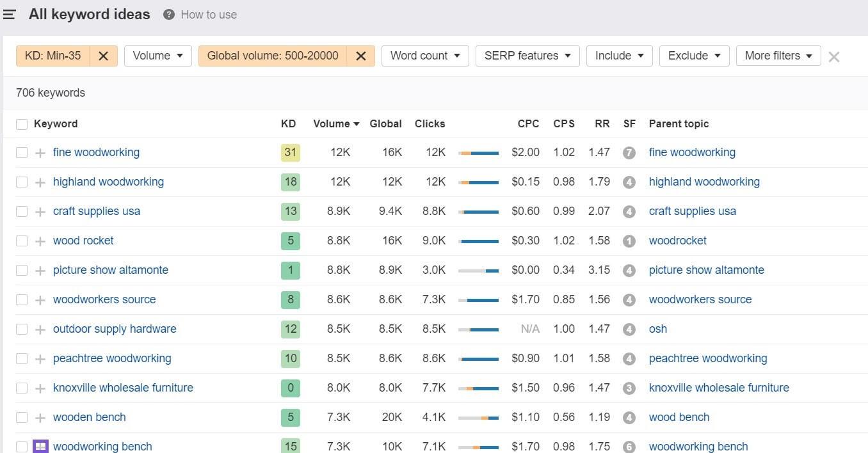Viewport: 868px width, 453px height.
Task: Open SERP features badge for woodworkers source
Action: click(629, 300)
